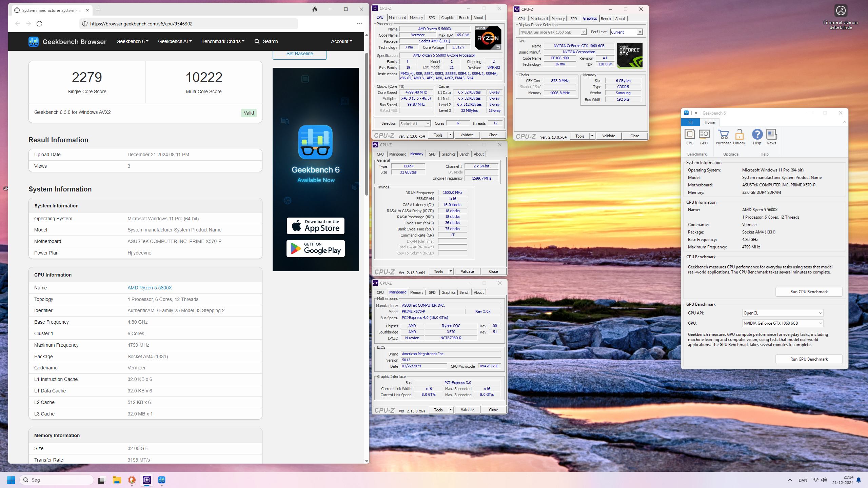Click the shield icon in address bar
868x488 pixels.
[84, 24]
